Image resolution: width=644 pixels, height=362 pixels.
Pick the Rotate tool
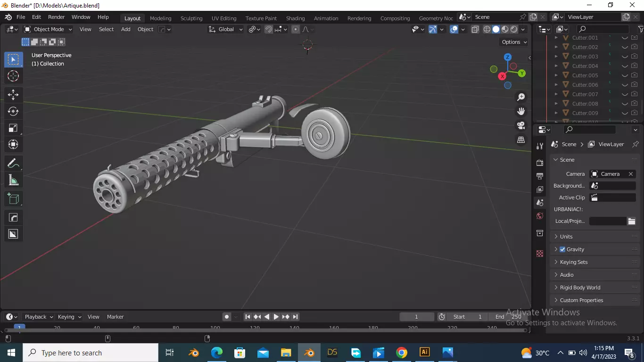[x=13, y=111]
